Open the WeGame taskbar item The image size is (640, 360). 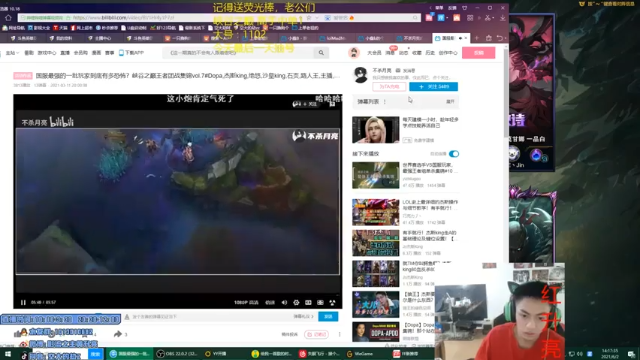tap(361, 354)
